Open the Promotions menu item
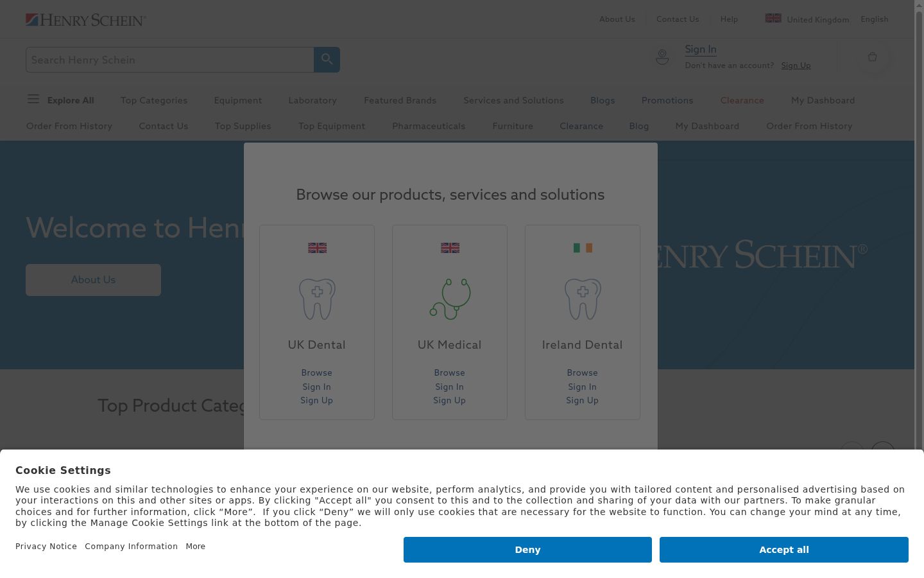The image size is (924, 578). pos(667,100)
